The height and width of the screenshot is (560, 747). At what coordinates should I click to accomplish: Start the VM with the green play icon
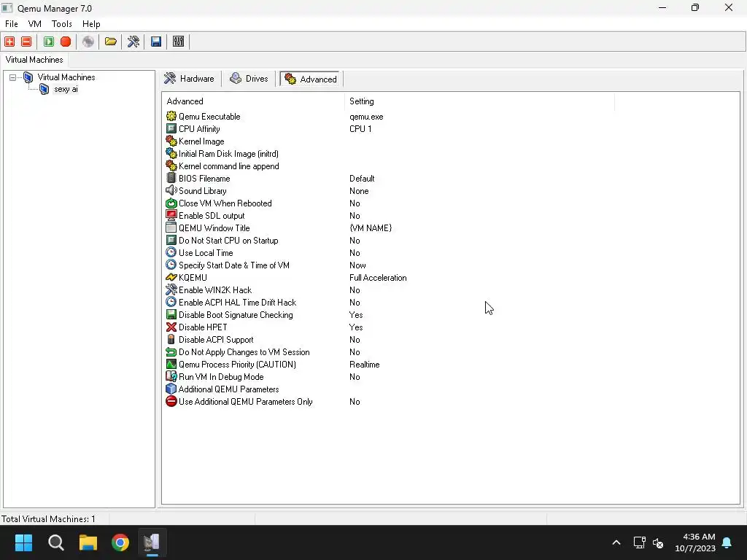49,42
